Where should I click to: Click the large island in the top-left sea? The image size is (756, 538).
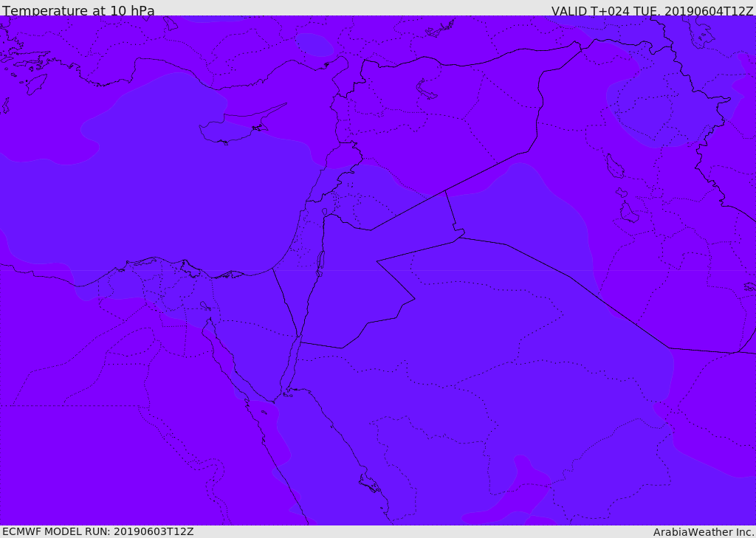(36, 83)
